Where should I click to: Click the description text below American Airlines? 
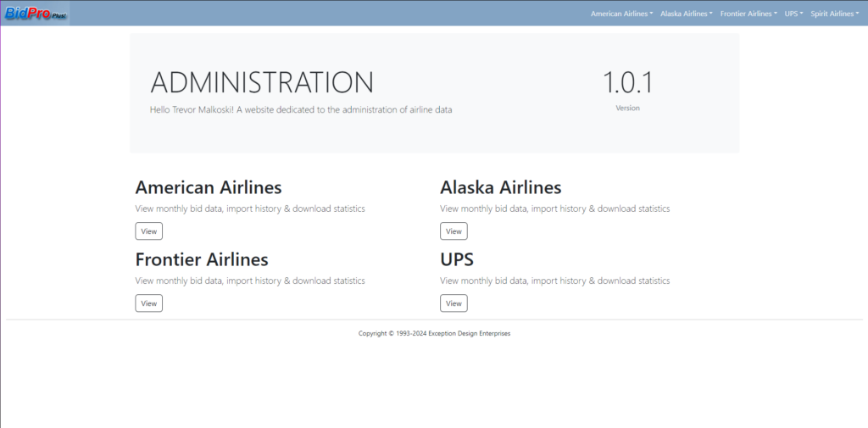pos(250,208)
